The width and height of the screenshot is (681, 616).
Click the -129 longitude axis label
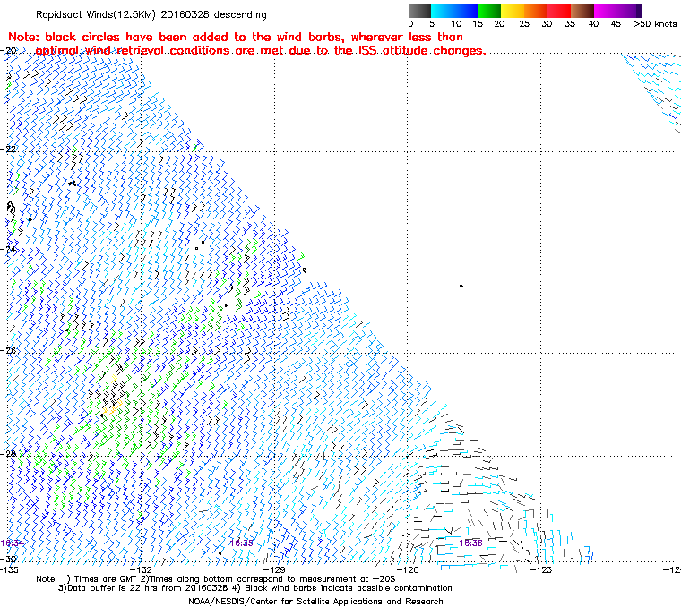pyautogui.click(x=274, y=569)
